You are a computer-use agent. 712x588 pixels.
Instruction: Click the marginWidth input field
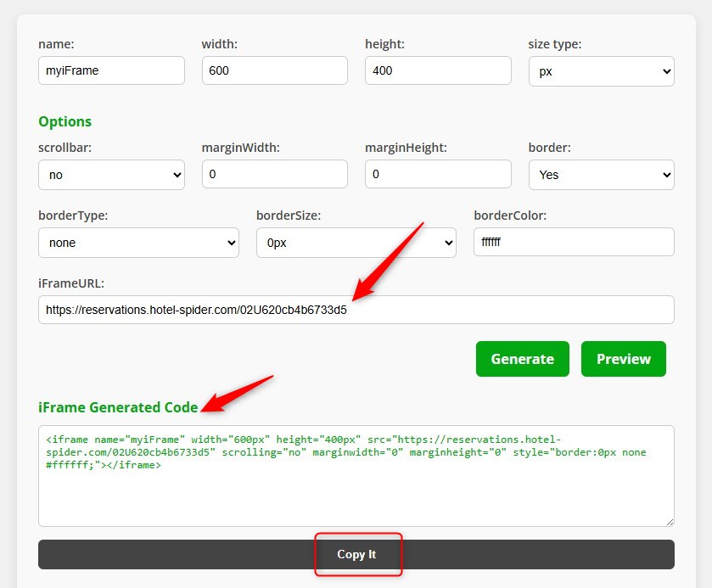[x=274, y=174]
